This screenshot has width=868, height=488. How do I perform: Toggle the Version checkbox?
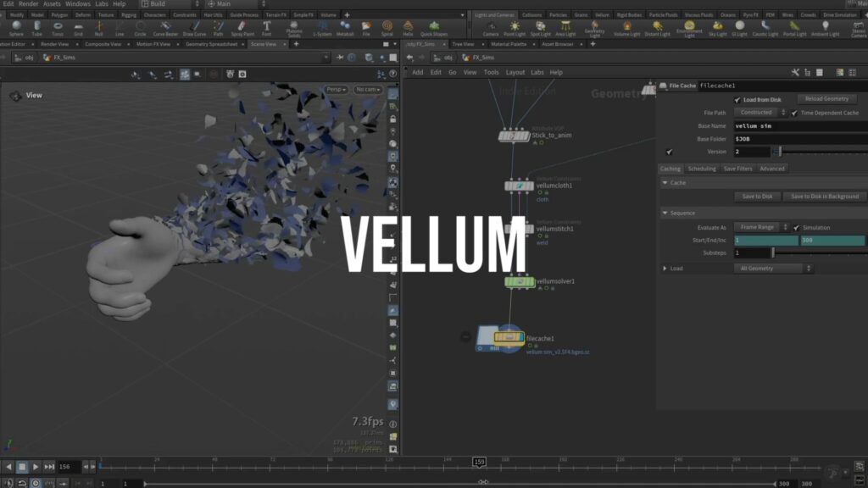point(669,152)
